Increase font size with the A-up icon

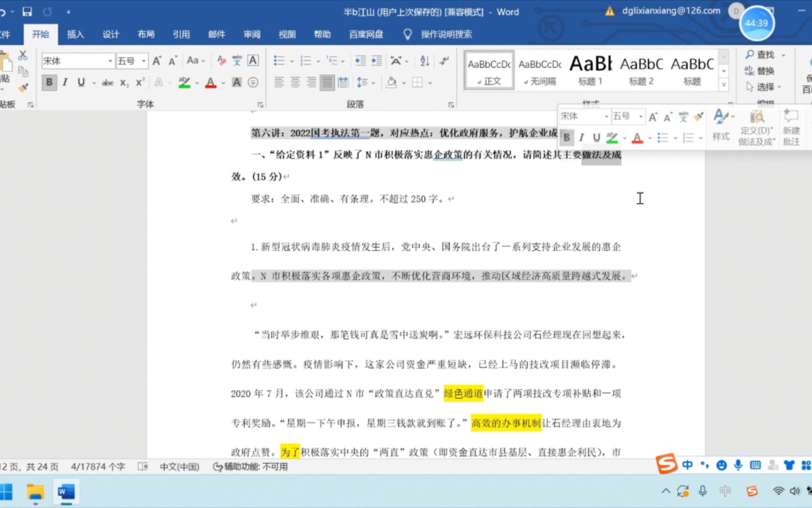coord(157,61)
